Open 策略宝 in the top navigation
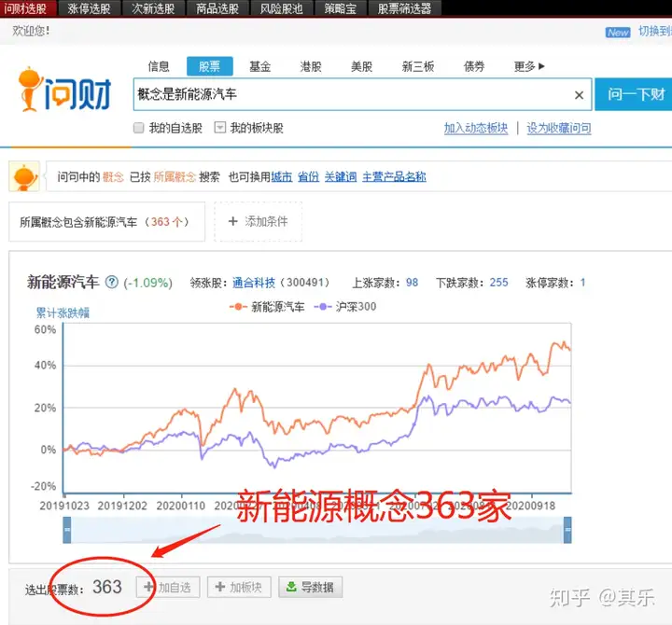 [x=341, y=8]
